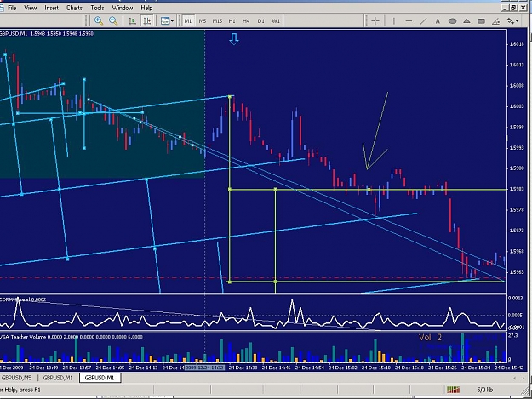The height and width of the screenshot is (399, 532).
Task: Click the Vol. 2 label in volume panel
Action: click(x=430, y=337)
